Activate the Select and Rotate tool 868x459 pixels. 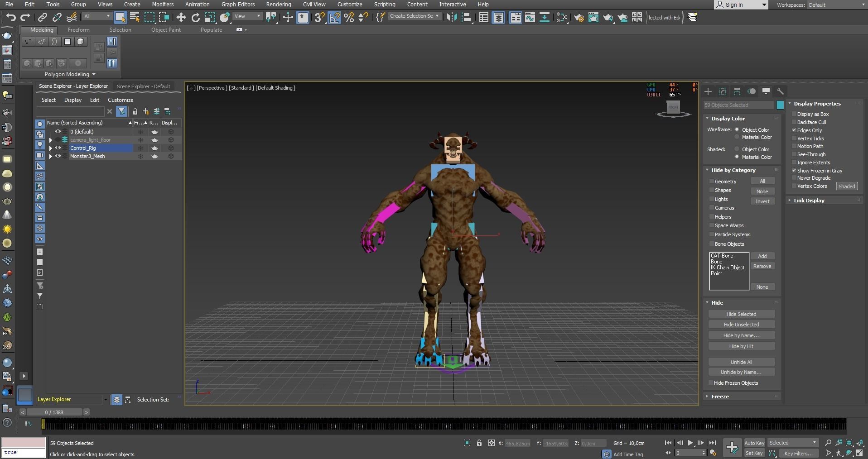point(196,17)
